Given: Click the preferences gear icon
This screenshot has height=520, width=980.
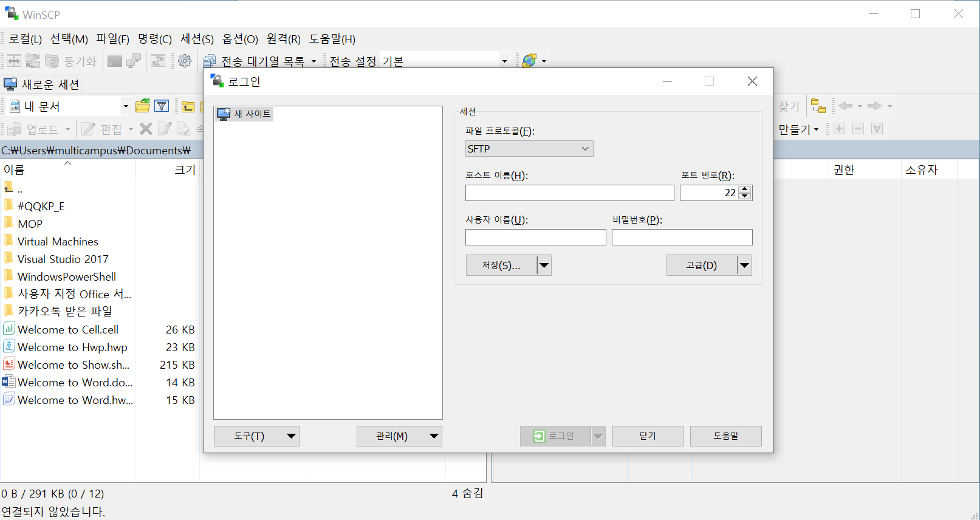Looking at the screenshot, I should tap(185, 61).
